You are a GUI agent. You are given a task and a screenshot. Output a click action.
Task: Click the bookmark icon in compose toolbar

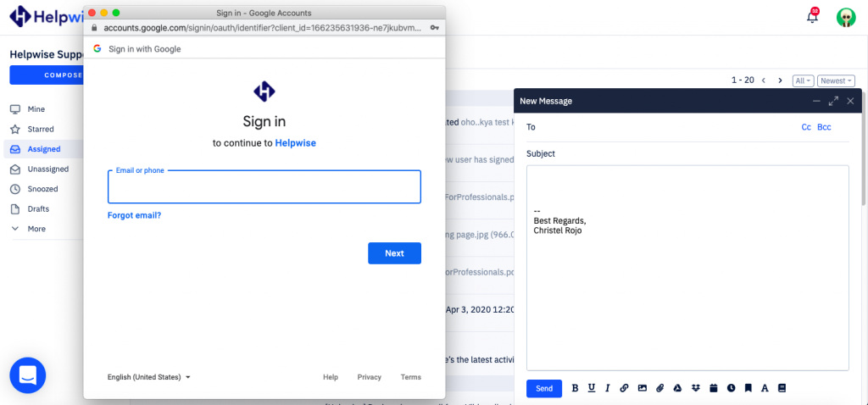point(748,388)
